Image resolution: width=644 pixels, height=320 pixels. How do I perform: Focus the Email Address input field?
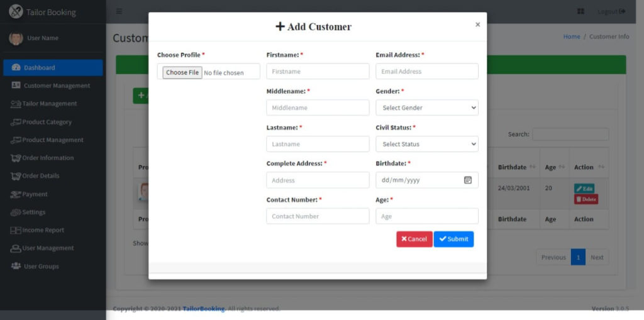click(x=427, y=72)
